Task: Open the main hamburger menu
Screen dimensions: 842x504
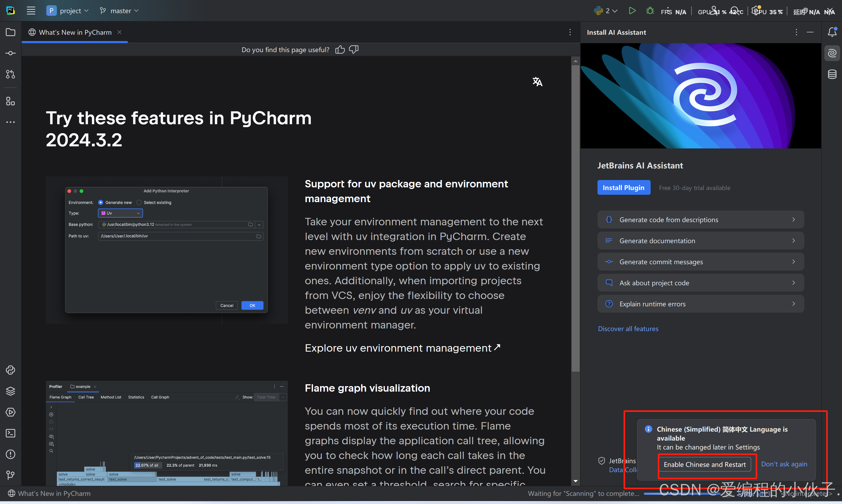Action: (31, 11)
